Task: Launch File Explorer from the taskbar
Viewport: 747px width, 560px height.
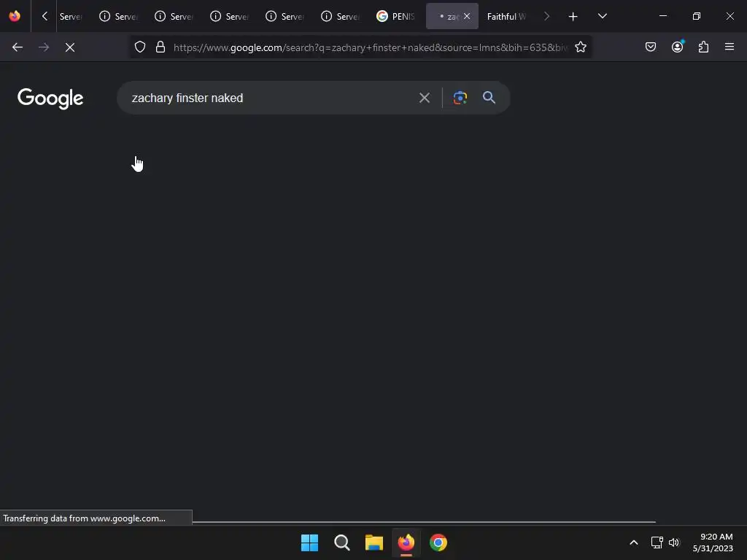Action: (374, 542)
